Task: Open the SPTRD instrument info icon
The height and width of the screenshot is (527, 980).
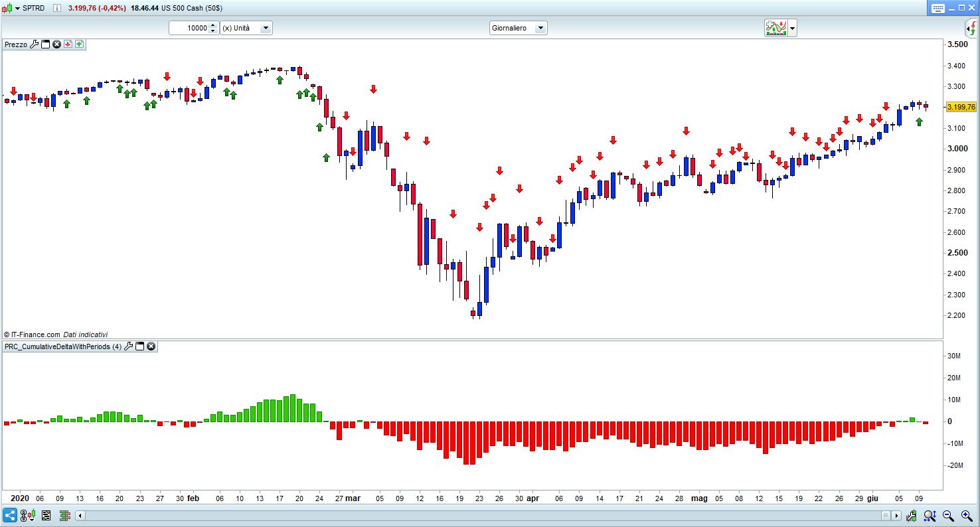Action: (x=56, y=9)
